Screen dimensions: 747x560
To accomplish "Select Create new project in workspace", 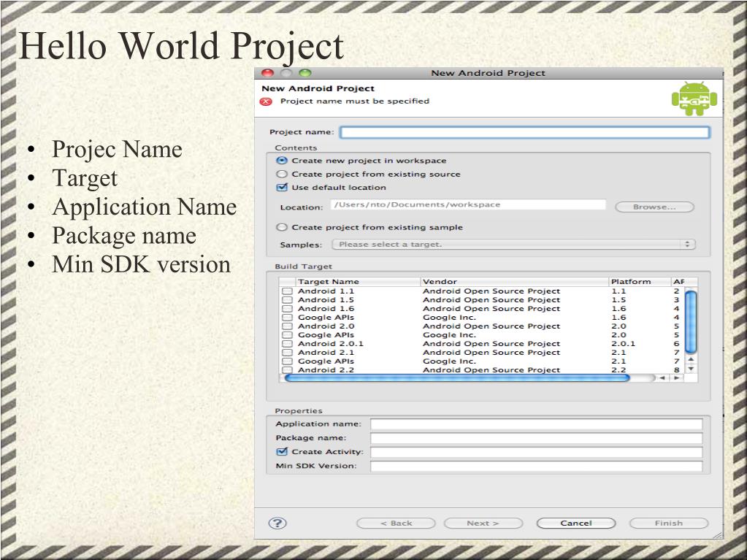I will coord(282,161).
